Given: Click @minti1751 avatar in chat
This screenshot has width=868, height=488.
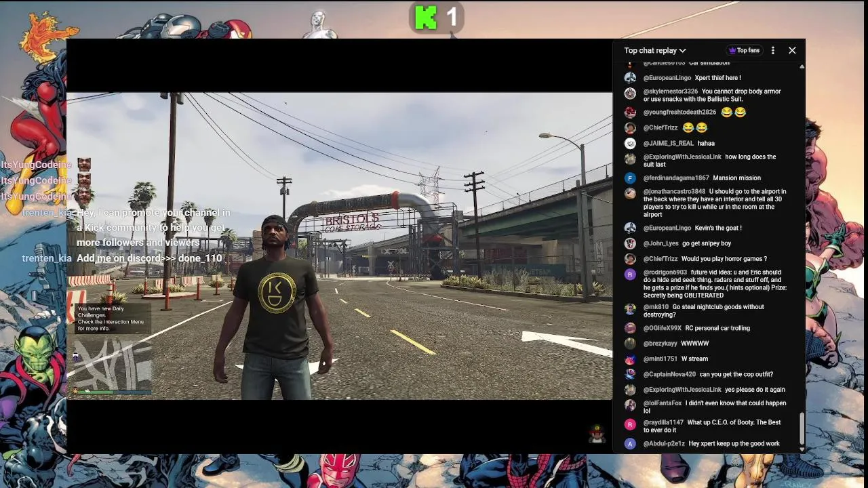Looking at the screenshot, I should pyautogui.click(x=630, y=359).
